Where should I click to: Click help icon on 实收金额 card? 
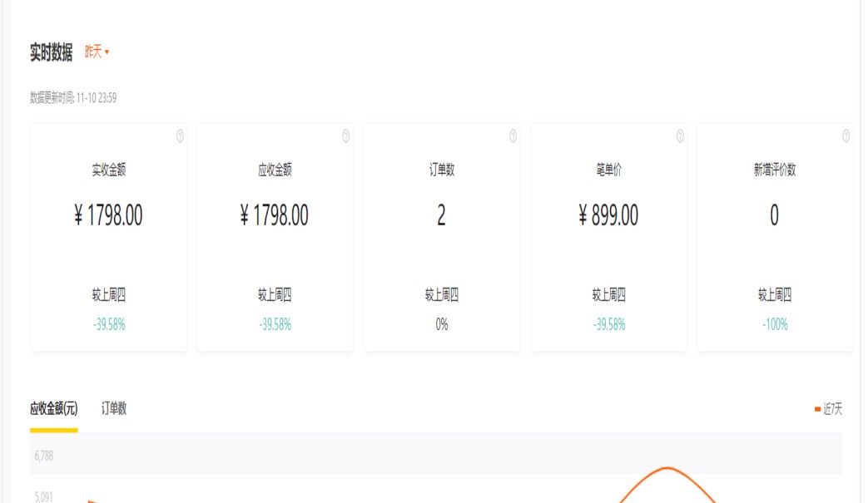coord(180,137)
